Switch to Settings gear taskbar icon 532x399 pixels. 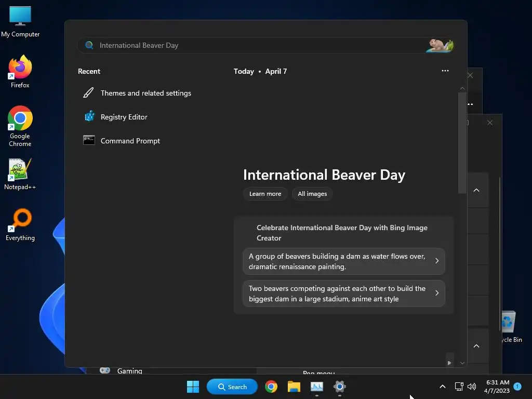[x=340, y=387]
